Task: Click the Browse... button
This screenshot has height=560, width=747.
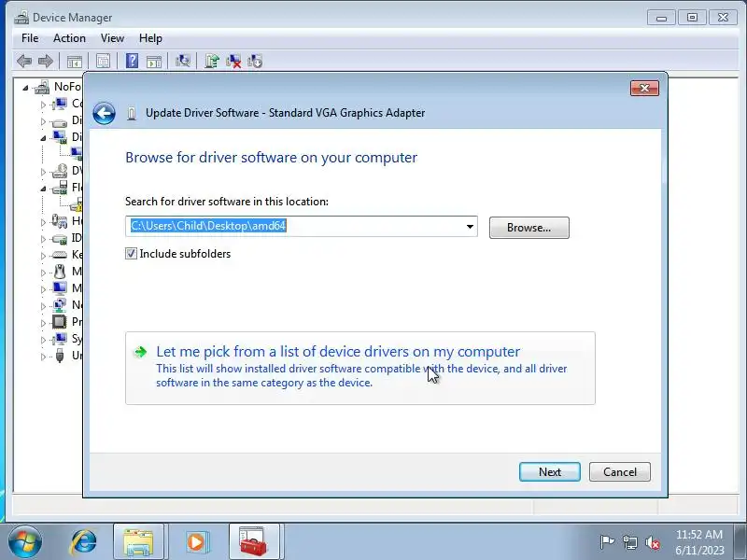Action: (x=529, y=228)
